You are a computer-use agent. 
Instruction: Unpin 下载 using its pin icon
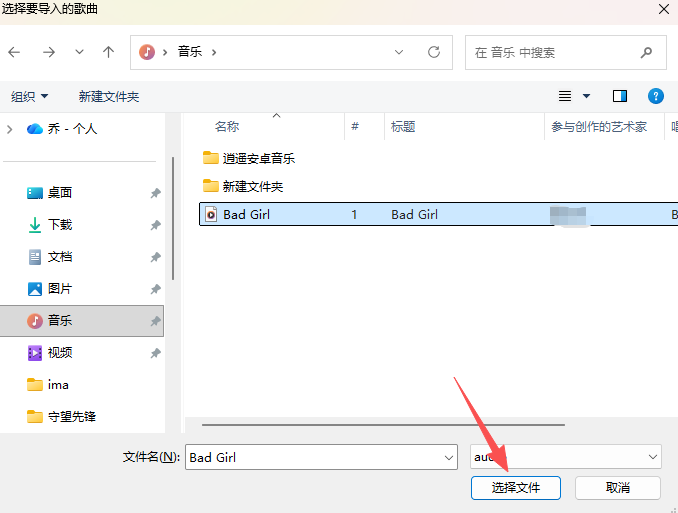(x=155, y=225)
